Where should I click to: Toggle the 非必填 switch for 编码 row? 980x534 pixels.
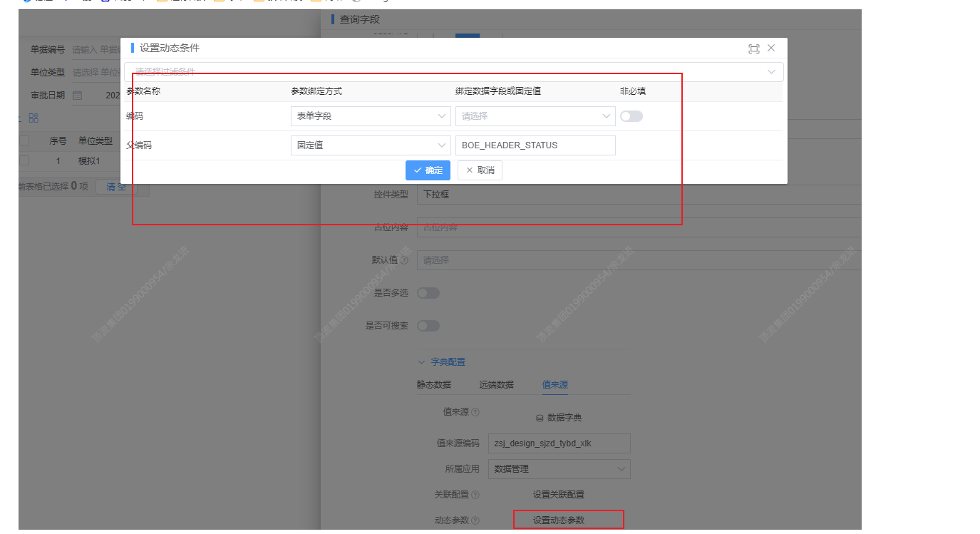click(x=631, y=116)
